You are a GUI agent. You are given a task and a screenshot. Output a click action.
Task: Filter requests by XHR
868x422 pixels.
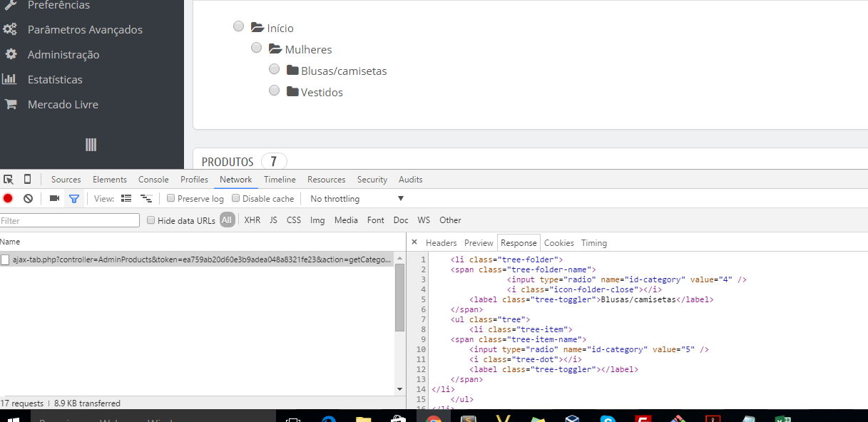pyautogui.click(x=252, y=220)
